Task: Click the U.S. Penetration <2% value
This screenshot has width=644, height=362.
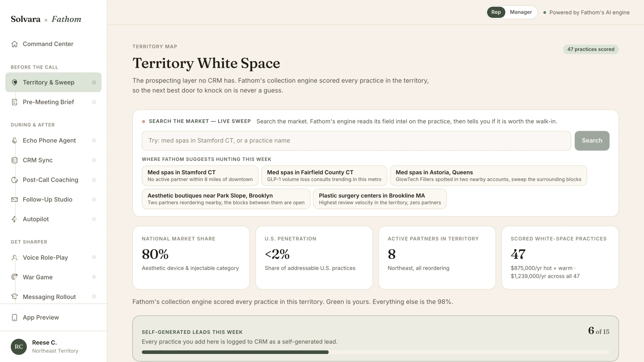Action: click(x=277, y=254)
